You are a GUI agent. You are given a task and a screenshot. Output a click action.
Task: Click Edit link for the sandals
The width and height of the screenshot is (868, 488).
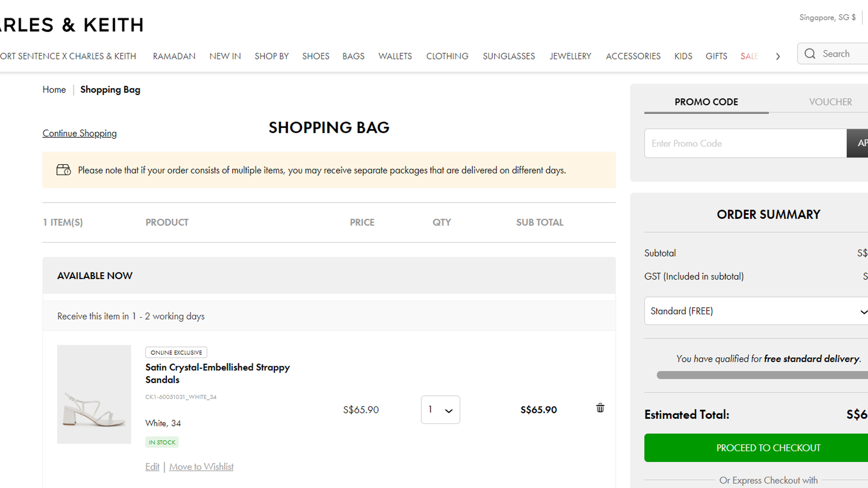pos(152,467)
